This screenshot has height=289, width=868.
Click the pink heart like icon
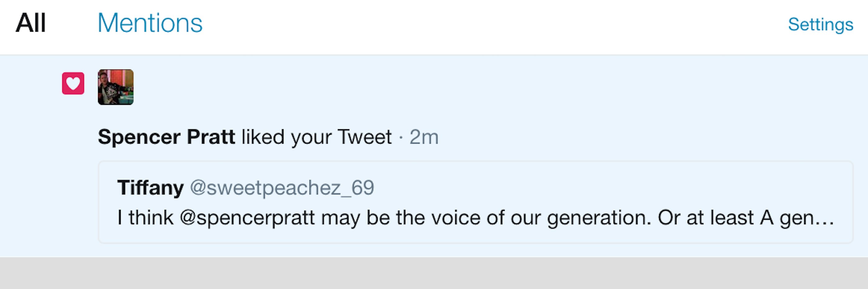(73, 83)
